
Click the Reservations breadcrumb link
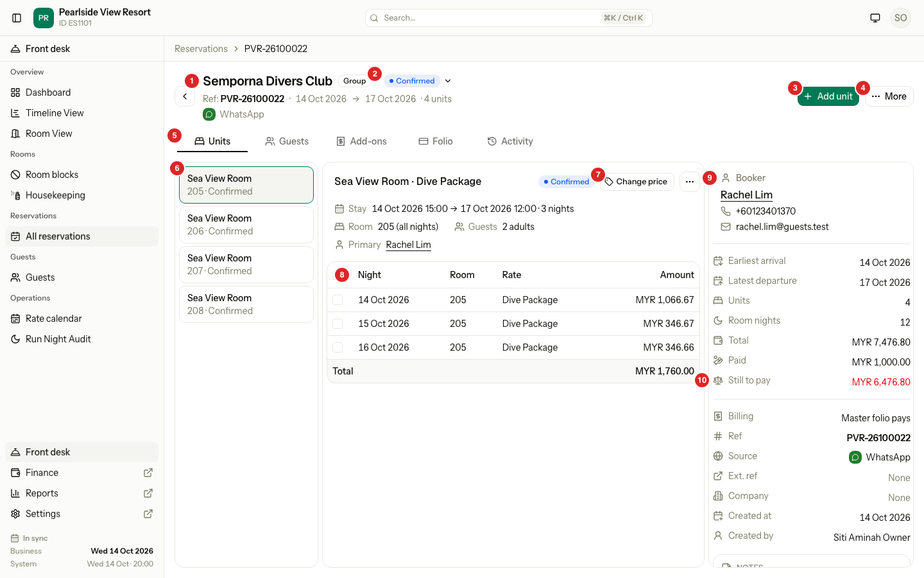201,49
